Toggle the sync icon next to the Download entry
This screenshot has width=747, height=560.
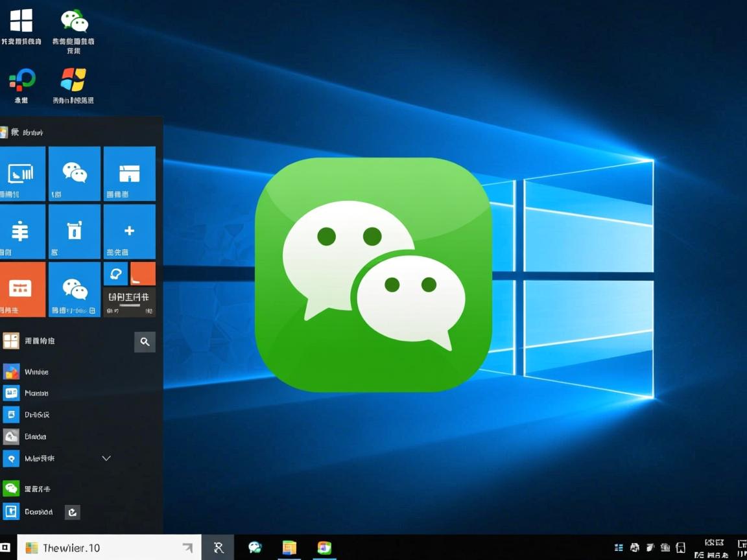coord(72,512)
